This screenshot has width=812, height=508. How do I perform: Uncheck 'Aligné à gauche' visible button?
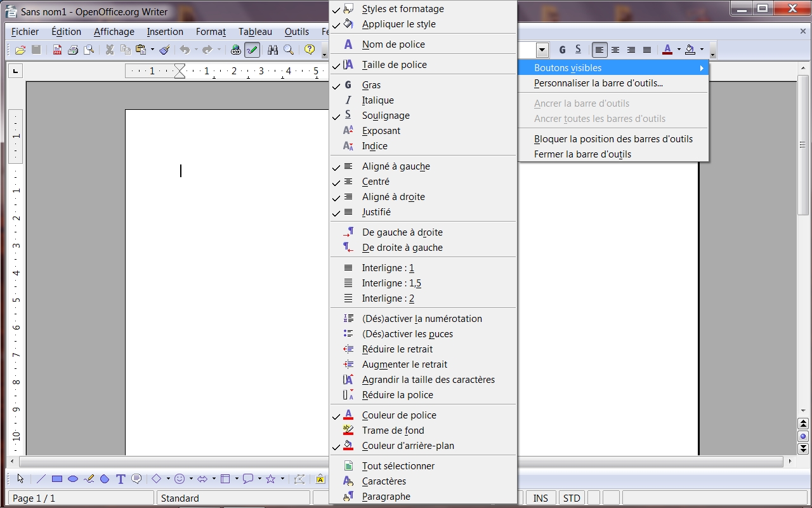coord(423,166)
